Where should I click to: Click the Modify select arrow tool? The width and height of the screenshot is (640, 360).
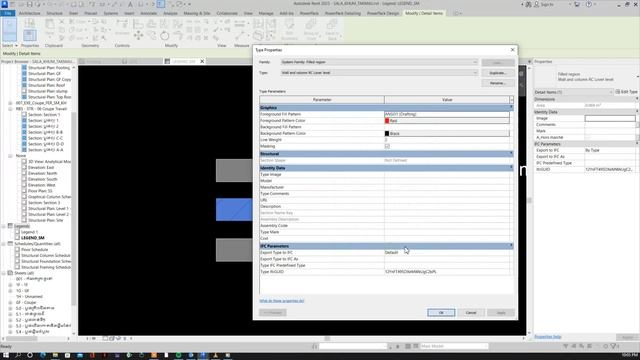tap(9, 29)
